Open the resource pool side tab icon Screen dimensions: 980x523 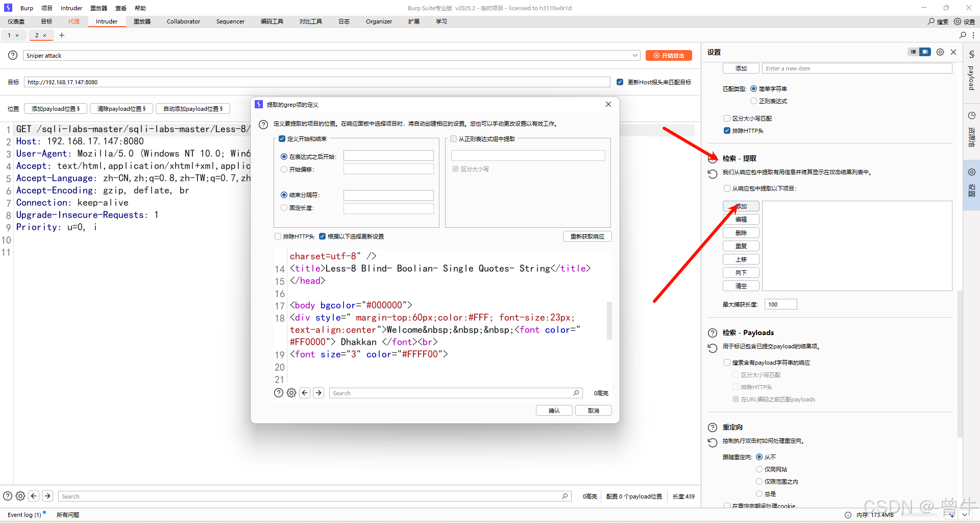coord(971,115)
